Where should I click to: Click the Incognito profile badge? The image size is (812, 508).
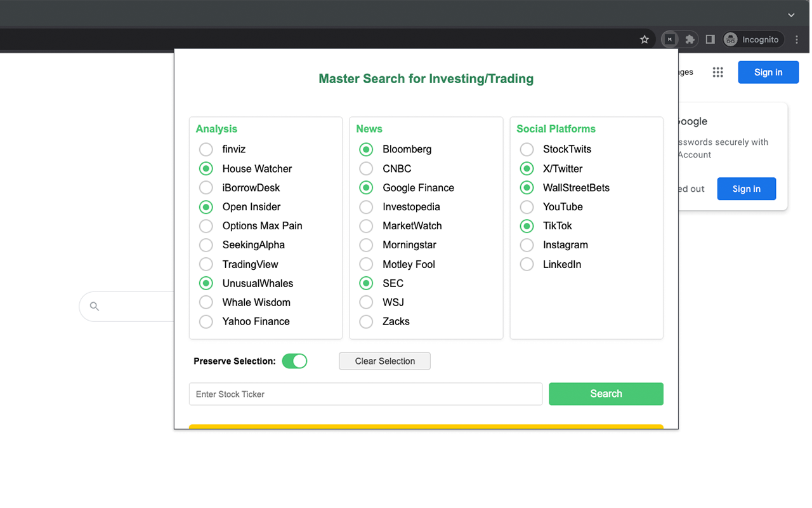click(x=753, y=39)
